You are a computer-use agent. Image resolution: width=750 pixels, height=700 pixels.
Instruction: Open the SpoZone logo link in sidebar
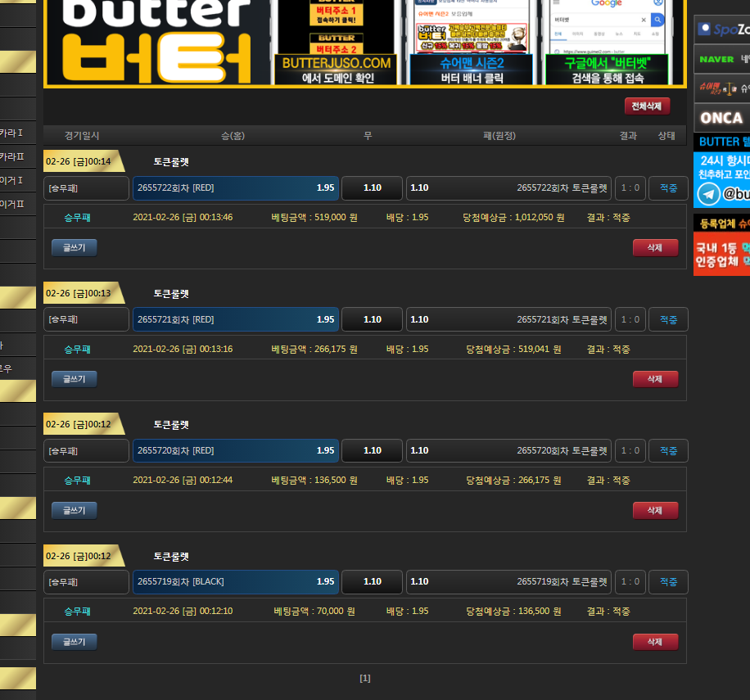[x=721, y=30]
